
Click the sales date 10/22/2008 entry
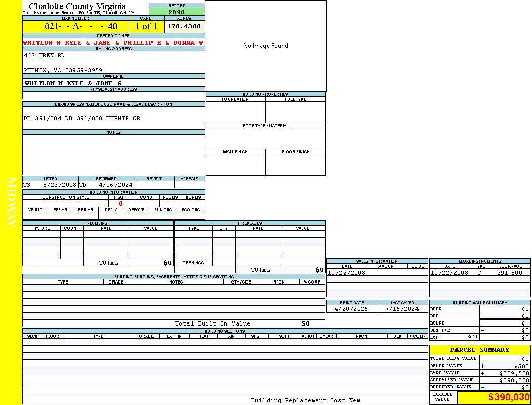347,273
